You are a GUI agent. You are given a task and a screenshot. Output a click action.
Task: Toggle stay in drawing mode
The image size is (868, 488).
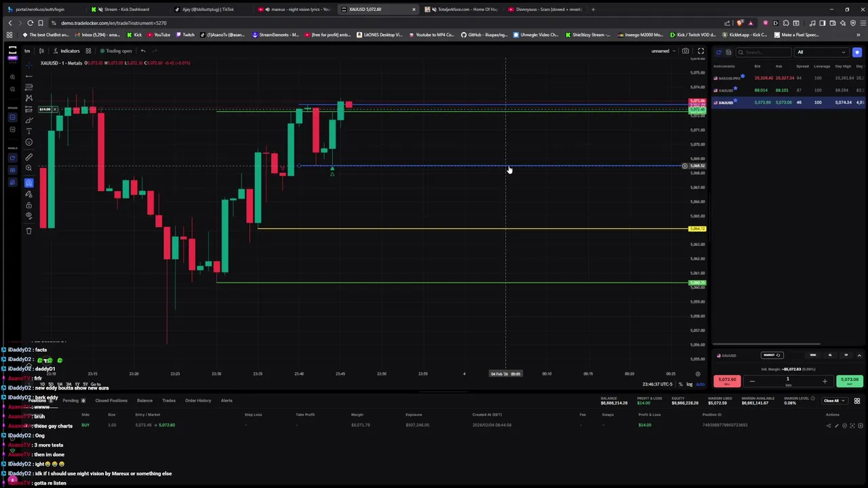(x=28, y=194)
